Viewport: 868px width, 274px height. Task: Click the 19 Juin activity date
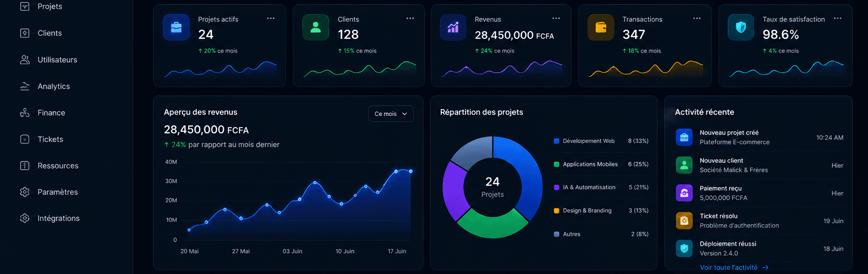(834, 221)
